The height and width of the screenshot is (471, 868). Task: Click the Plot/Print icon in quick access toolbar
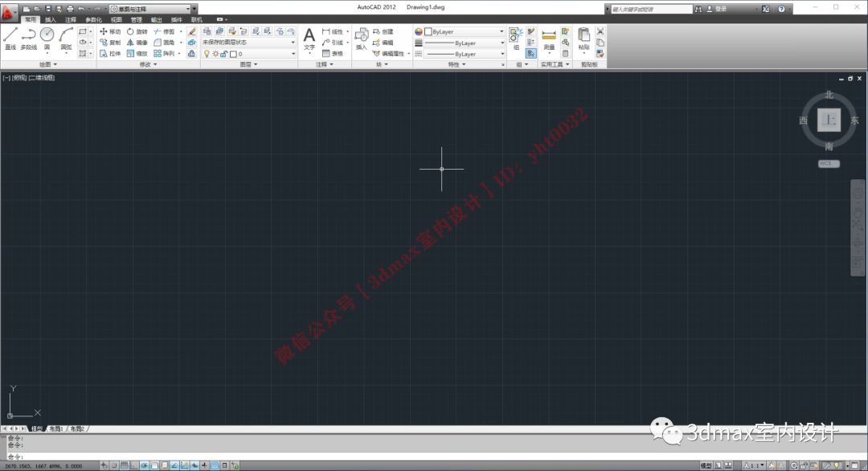tap(70, 9)
